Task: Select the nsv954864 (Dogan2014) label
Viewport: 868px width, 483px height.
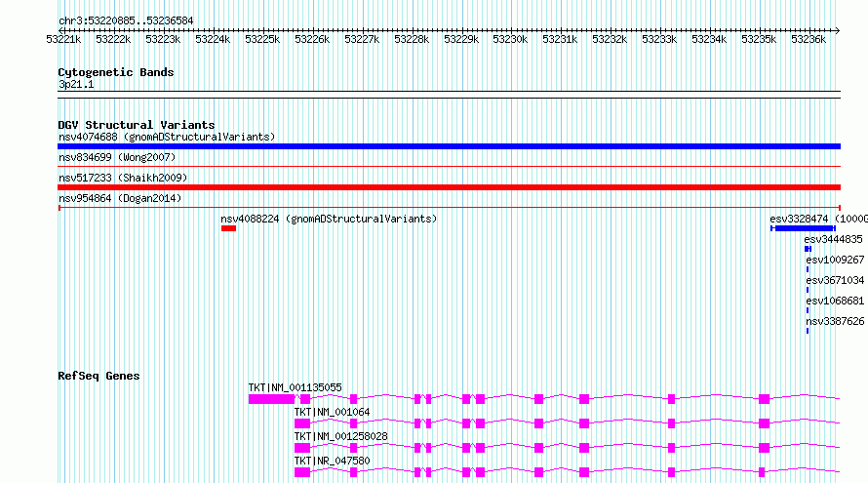Action: coord(120,198)
